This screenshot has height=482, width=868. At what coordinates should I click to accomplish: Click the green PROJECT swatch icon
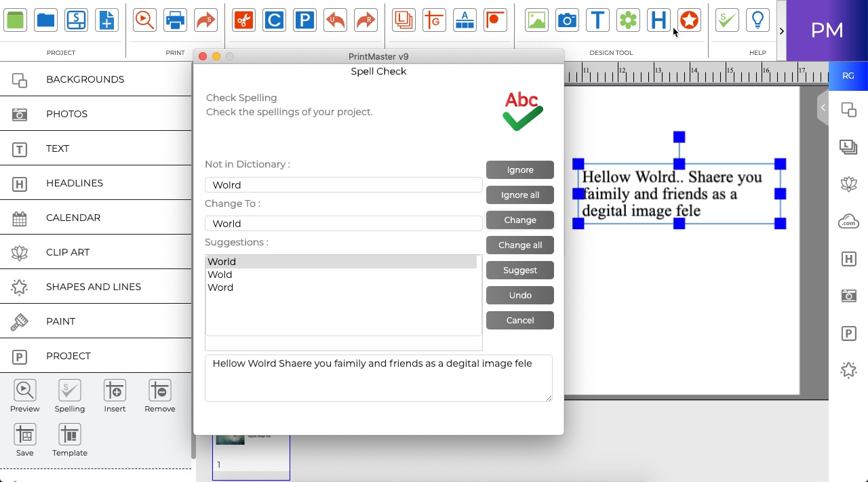point(15,20)
